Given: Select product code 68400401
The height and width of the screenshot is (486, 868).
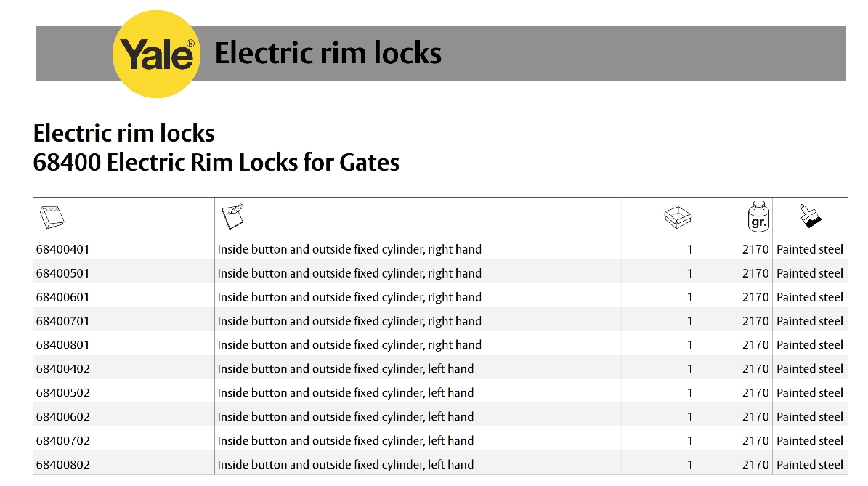Looking at the screenshot, I should pyautogui.click(x=62, y=249).
